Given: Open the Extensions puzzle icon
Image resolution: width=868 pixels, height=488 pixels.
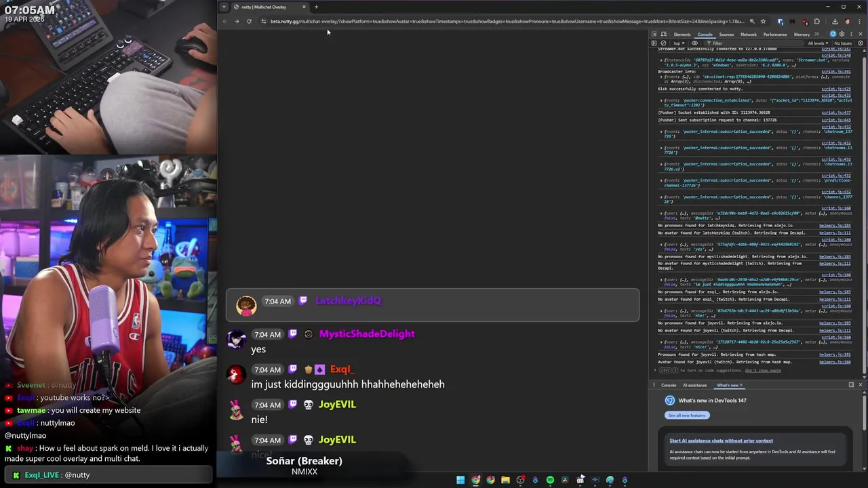Looking at the screenshot, I should tap(816, 21).
